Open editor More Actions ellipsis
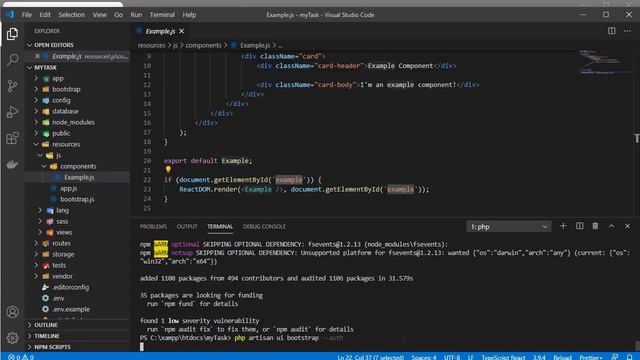The image size is (640, 360). click(x=627, y=31)
